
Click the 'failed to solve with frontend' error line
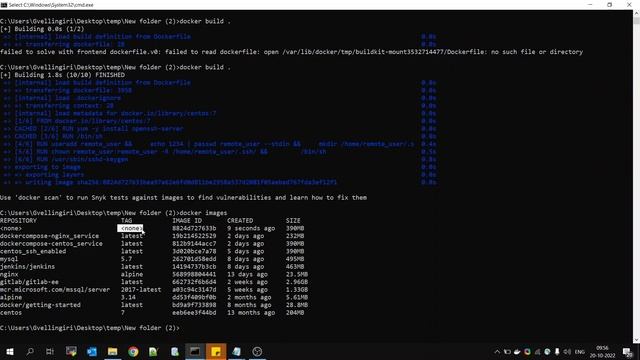[x=291, y=52]
